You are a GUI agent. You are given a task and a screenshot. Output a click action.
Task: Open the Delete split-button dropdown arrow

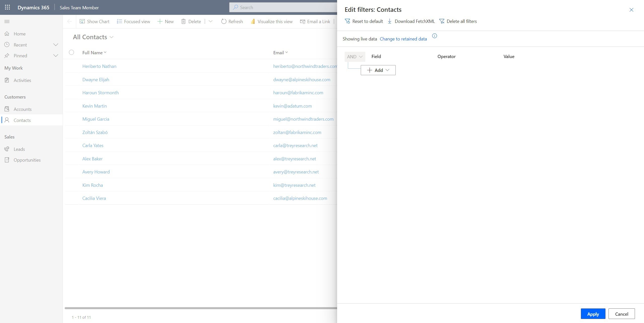coord(211,22)
